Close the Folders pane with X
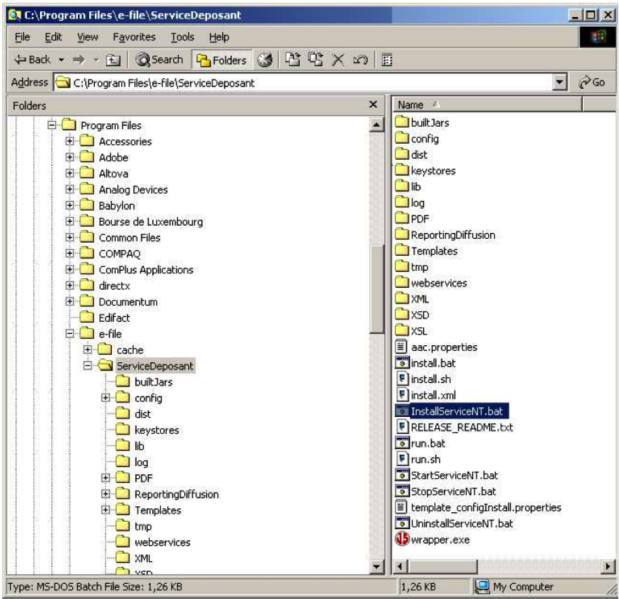 pyautogui.click(x=373, y=104)
